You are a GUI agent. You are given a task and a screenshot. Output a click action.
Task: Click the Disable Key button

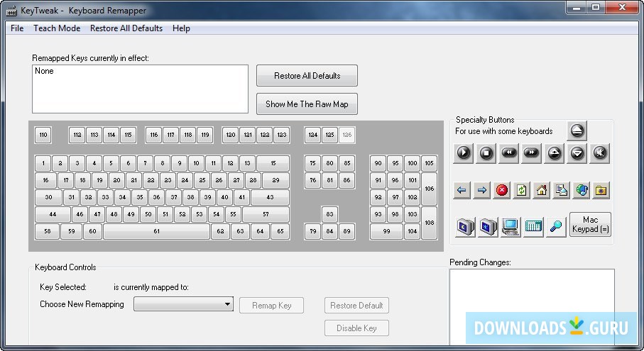point(356,328)
